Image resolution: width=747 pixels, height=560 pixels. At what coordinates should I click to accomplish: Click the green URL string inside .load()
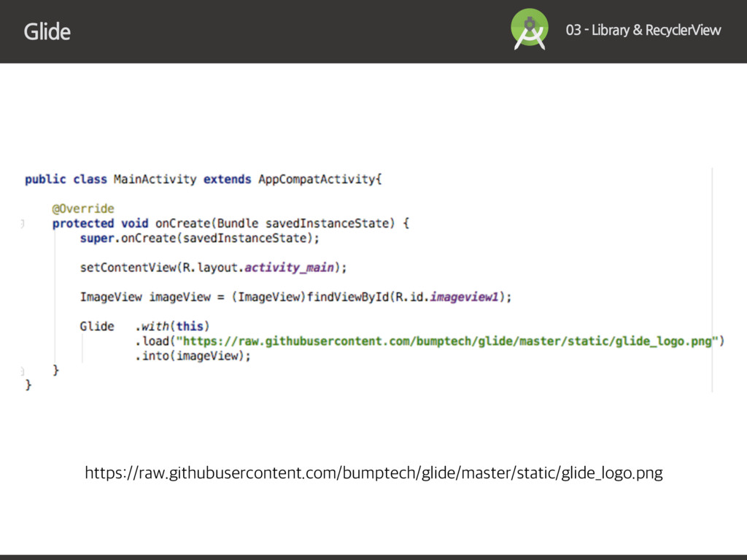point(447,341)
